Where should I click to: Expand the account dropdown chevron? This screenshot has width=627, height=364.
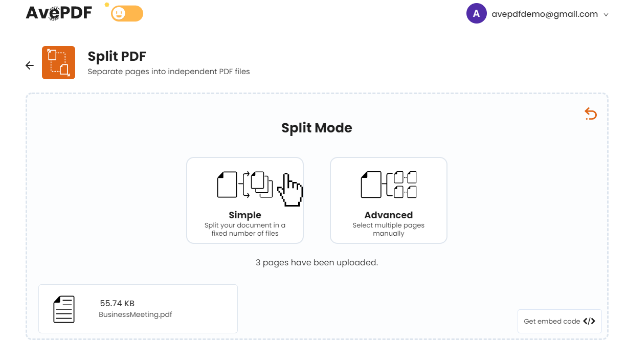coord(606,15)
